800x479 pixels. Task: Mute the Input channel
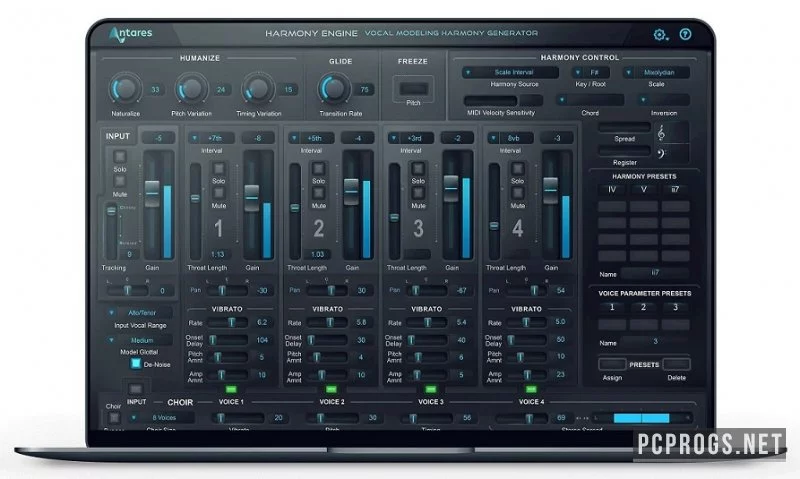(x=120, y=181)
